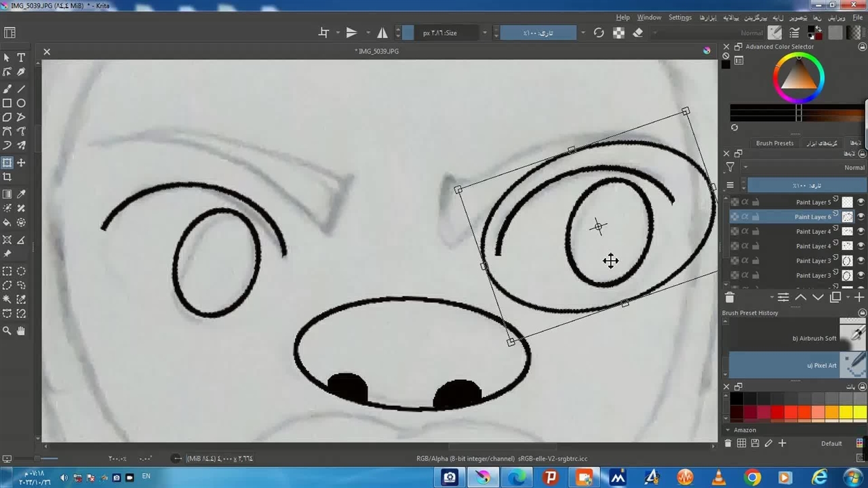Pick the yellow swatch in palette
The image size is (868, 488).
pos(846,413)
